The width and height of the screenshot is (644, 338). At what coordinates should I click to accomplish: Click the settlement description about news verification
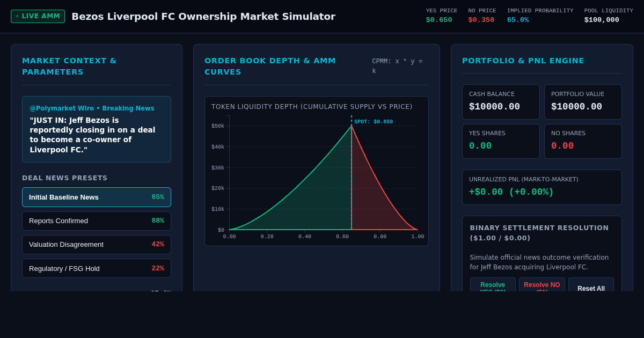click(539, 262)
